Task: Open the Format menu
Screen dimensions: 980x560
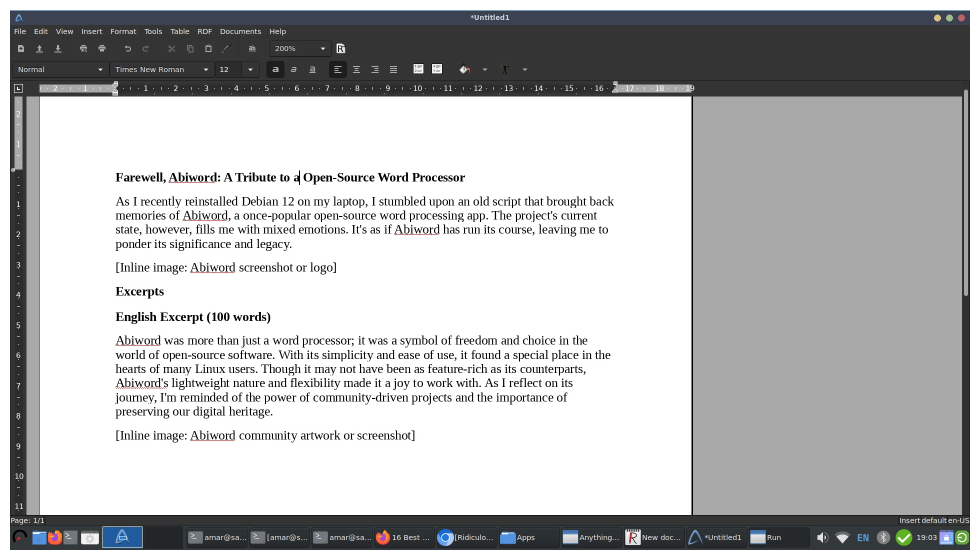Action: coord(123,31)
